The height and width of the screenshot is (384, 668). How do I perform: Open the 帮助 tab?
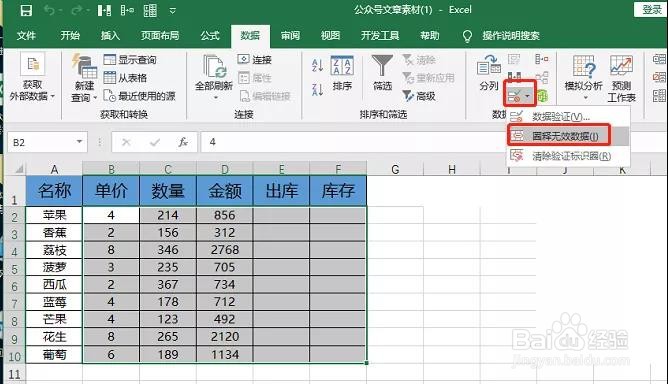429,36
